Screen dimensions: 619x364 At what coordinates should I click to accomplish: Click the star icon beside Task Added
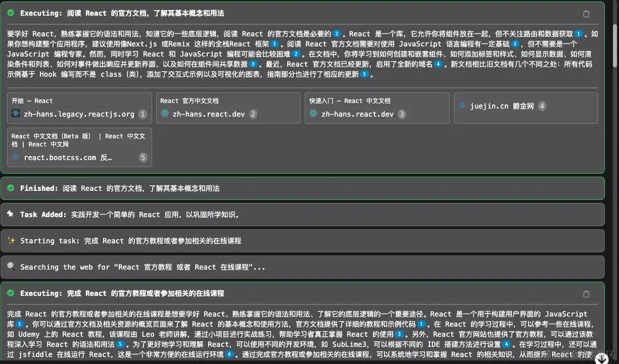(11, 214)
